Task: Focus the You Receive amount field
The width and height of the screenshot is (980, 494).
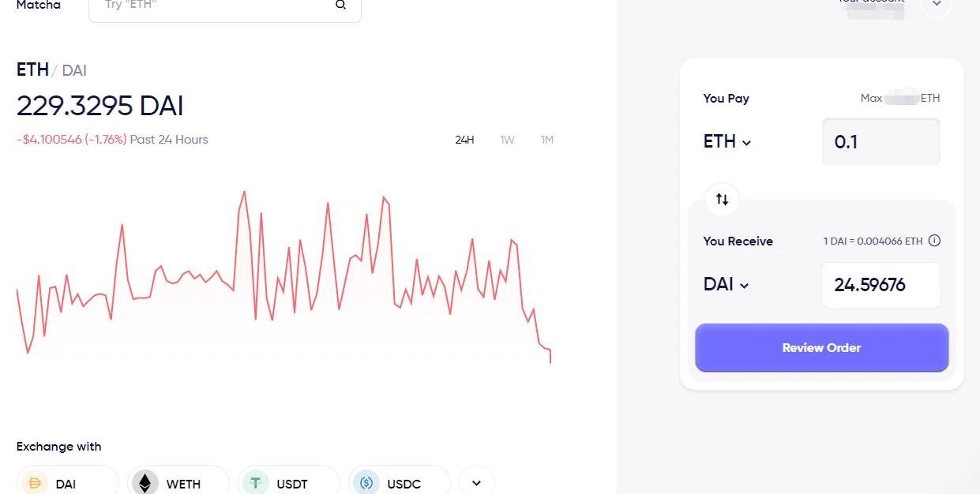Action: point(880,285)
